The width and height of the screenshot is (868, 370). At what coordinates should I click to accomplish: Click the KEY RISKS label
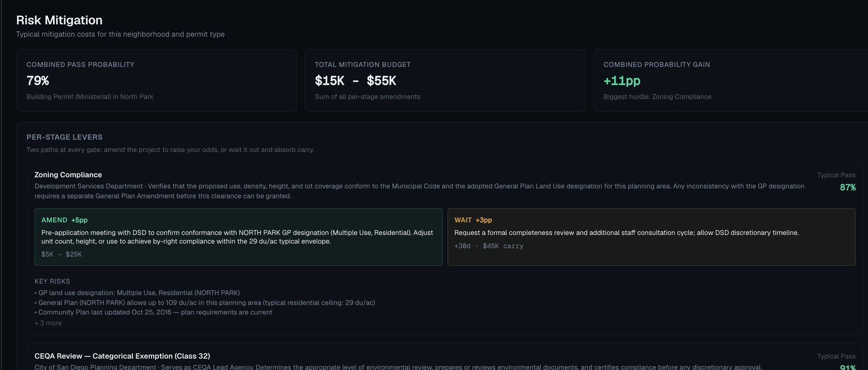52,282
